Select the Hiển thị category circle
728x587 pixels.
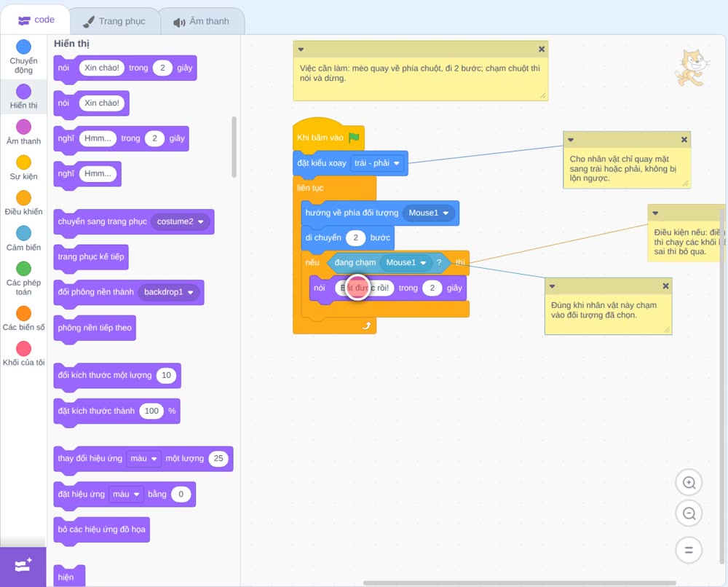click(24, 92)
